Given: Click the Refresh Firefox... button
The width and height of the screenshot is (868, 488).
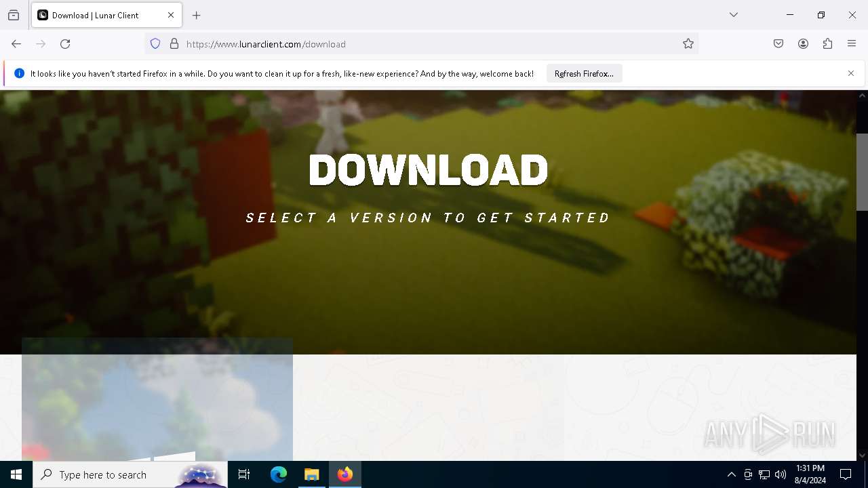Looking at the screenshot, I should coord(584,74).
